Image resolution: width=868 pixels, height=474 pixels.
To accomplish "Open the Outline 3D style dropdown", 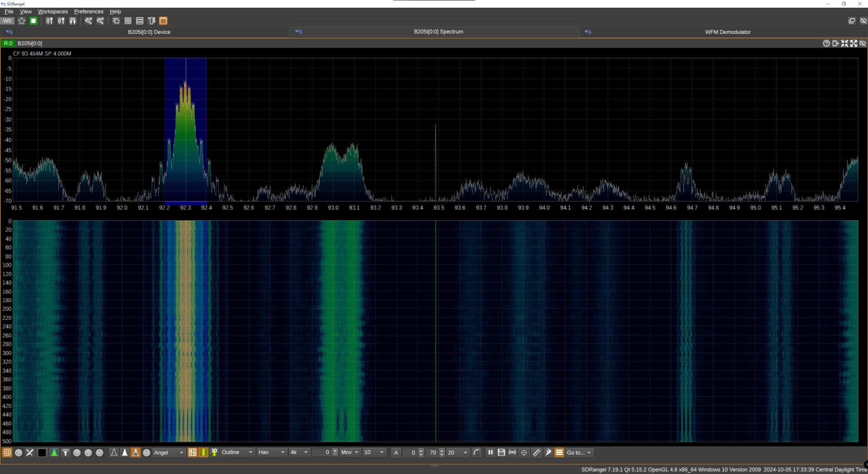I will (237, 452).
